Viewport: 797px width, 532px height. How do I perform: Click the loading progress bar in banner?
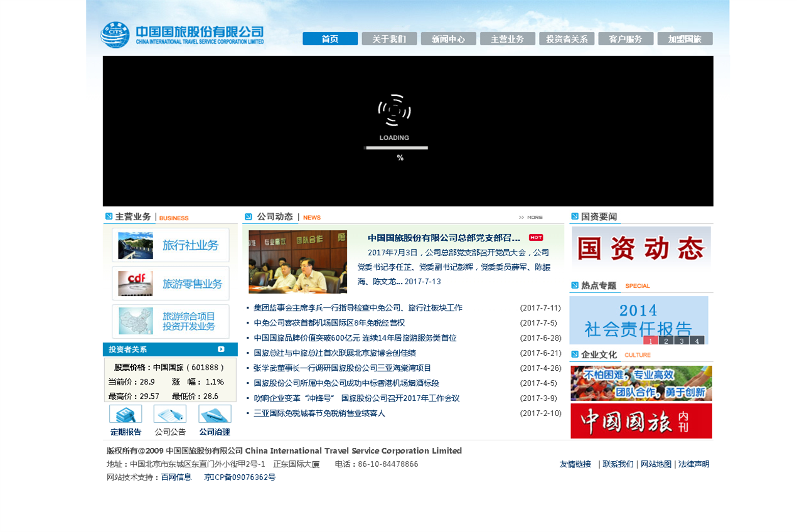click(396, 148)
